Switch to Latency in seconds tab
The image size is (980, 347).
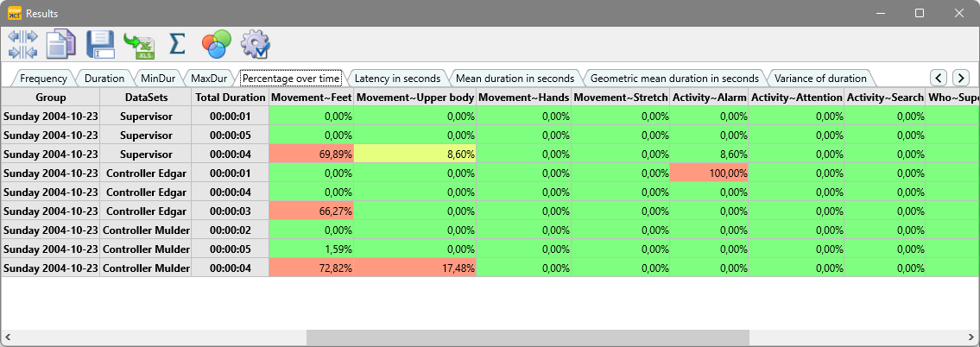[x=397, y=79]
